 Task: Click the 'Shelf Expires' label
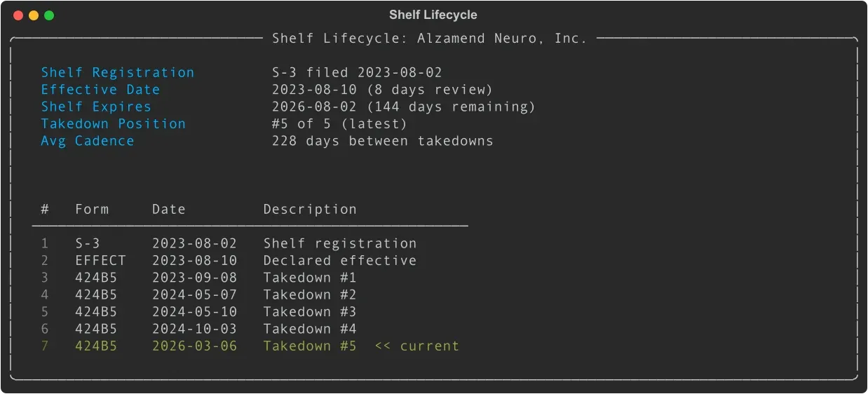[x=96, y=107]
